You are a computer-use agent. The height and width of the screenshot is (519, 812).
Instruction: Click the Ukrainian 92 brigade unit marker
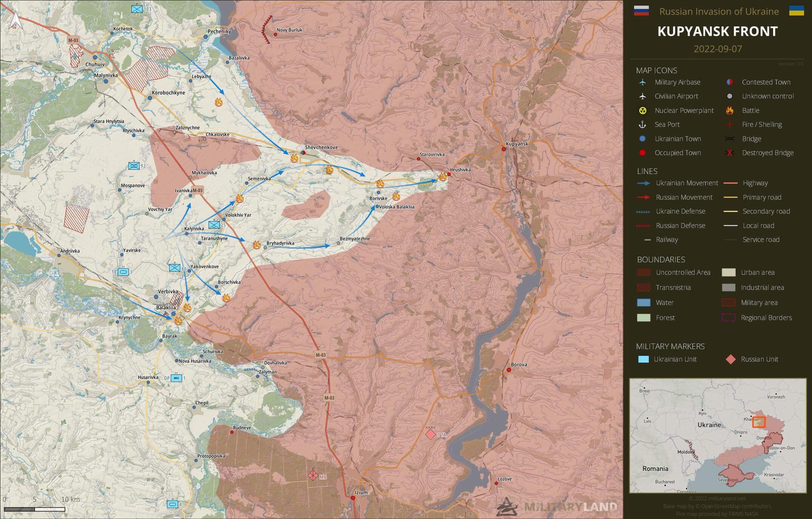[134, 166]
